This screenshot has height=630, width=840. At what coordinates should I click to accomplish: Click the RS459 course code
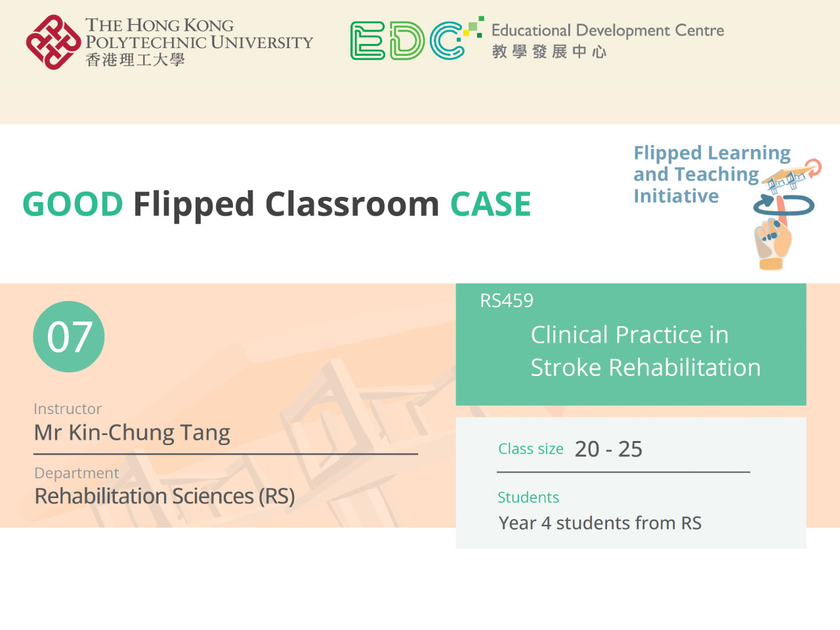(x=507, y=301)
